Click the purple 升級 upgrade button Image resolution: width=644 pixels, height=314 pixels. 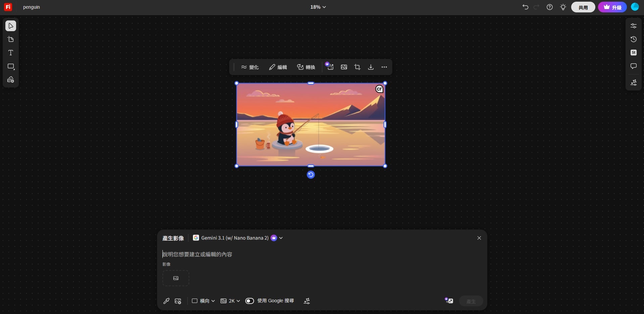click(x=612, y=7)
